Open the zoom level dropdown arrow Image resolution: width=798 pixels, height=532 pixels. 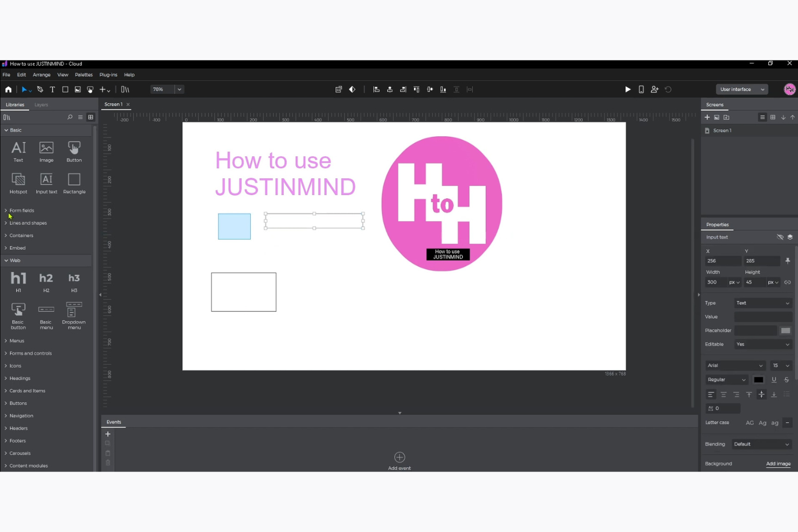[x=179, y=89]
